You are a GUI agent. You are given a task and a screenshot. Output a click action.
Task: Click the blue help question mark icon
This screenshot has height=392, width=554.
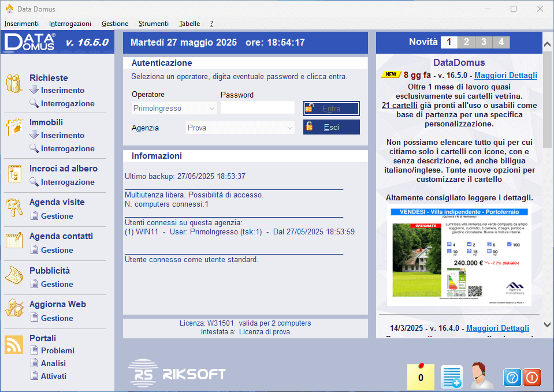[x=512, y=378]
